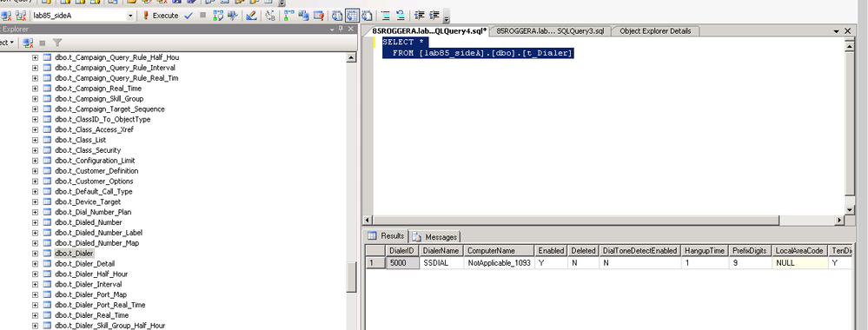
Task: Click table icon of dbo.t_Device_Target
Action: click(47, 201)
